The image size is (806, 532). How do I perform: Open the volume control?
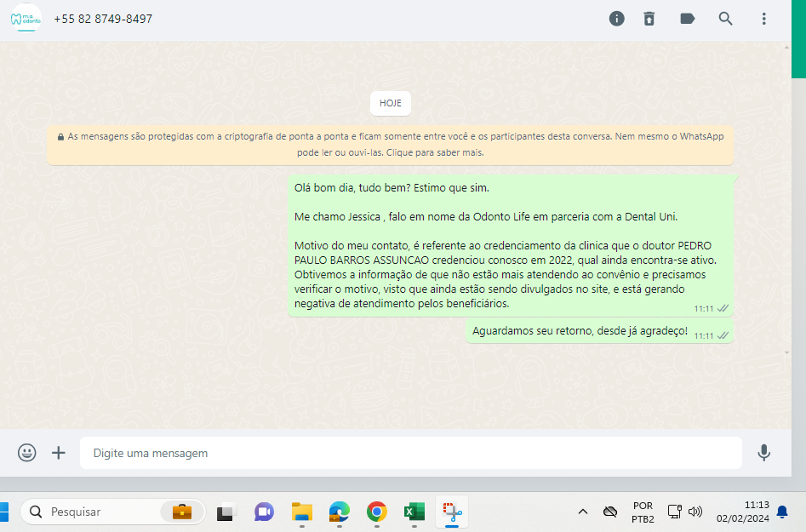click(x=695, y=512)
